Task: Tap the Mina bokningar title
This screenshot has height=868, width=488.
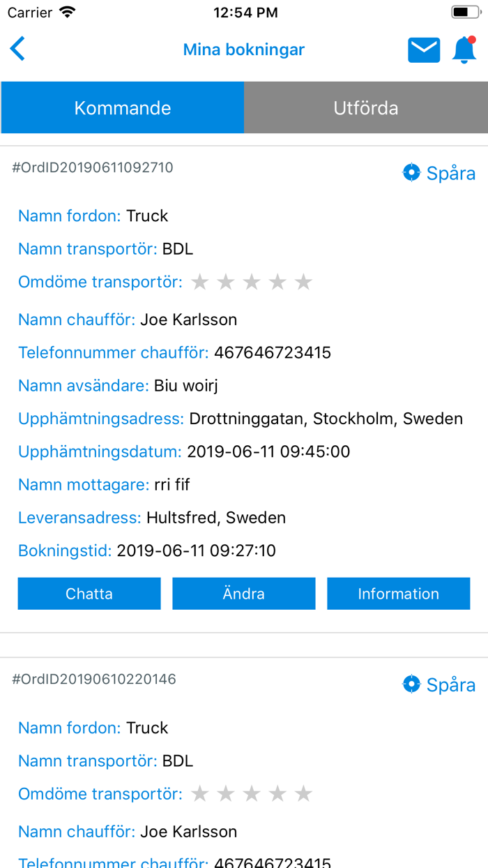Action: [244, 50]
